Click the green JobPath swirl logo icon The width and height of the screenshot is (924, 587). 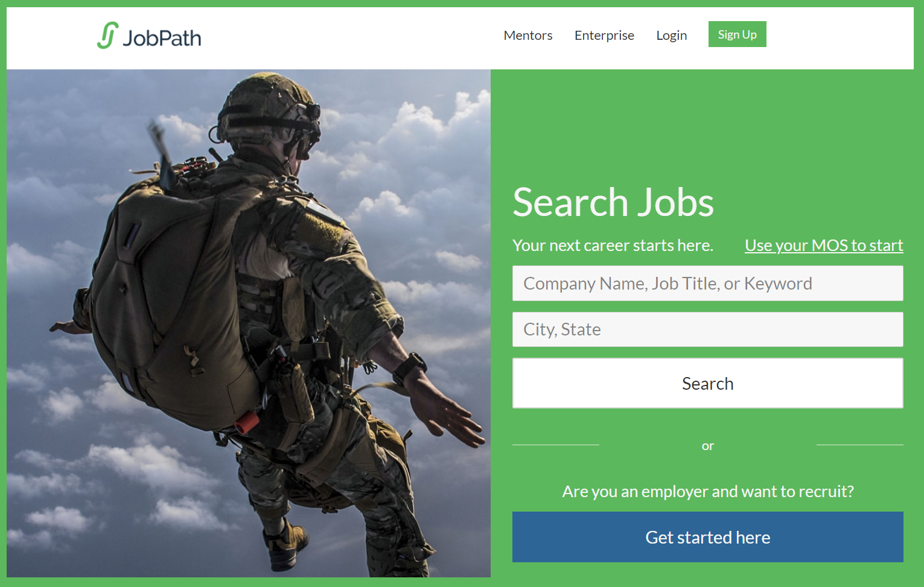click(x=107, y=36)
